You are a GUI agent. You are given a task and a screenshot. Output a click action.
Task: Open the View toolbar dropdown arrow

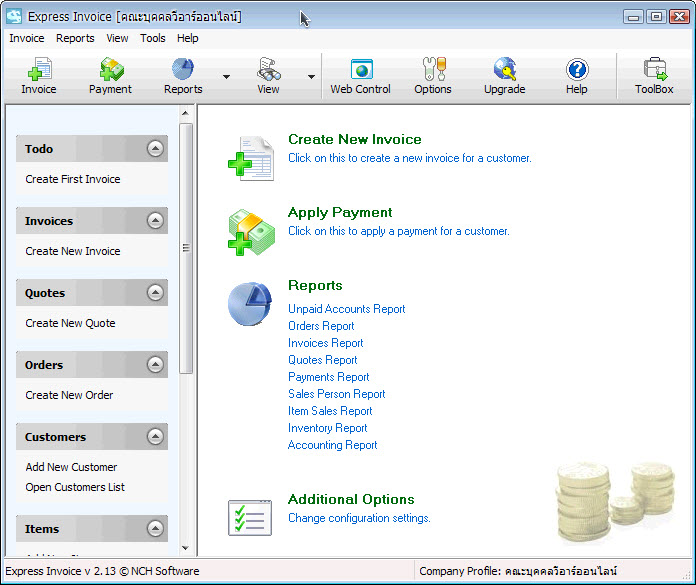point(312,77)
